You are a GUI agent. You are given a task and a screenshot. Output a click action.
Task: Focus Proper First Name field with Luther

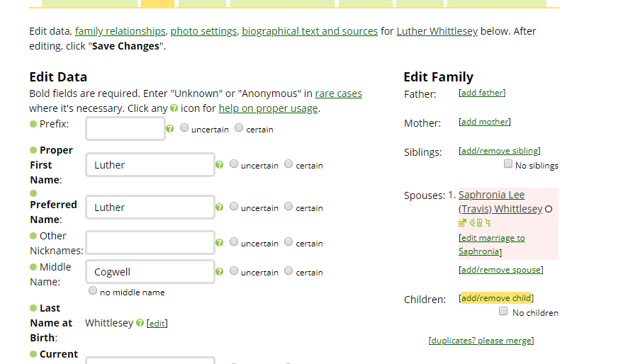[150, 165]
